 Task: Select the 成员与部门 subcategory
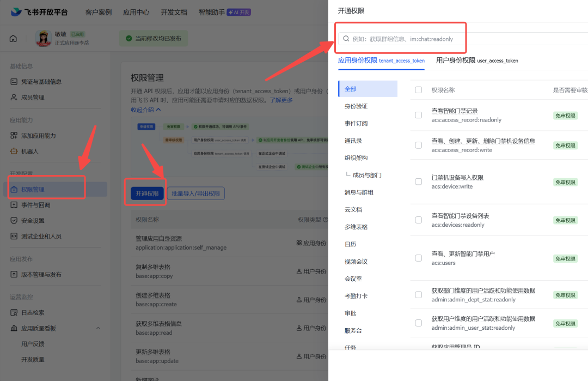(x=367, y=176)
